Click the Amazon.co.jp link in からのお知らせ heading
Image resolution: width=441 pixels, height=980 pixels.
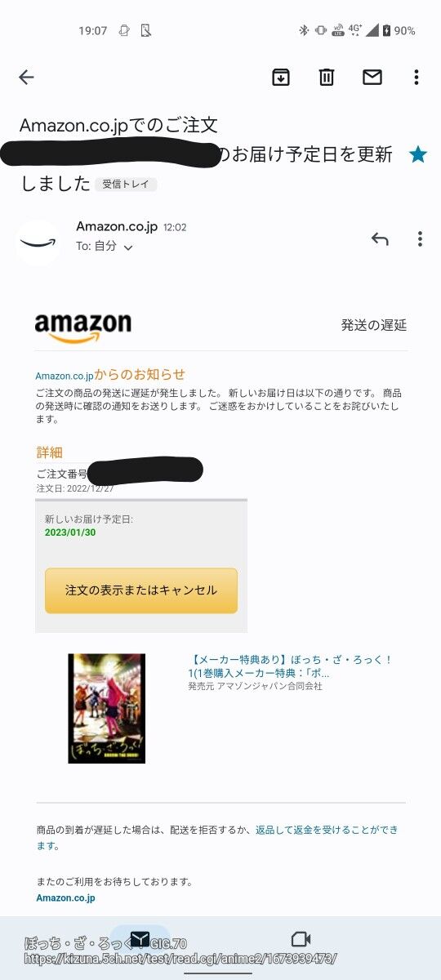[64, 376]
